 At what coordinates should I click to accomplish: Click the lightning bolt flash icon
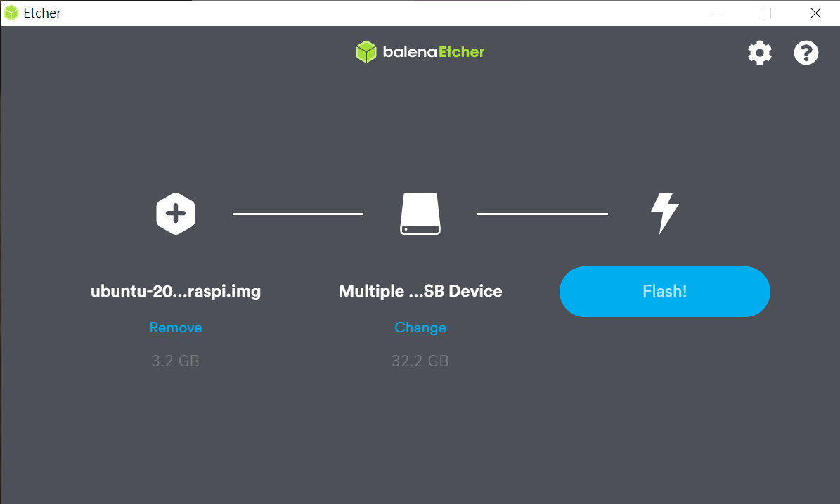tap(665, 213)
